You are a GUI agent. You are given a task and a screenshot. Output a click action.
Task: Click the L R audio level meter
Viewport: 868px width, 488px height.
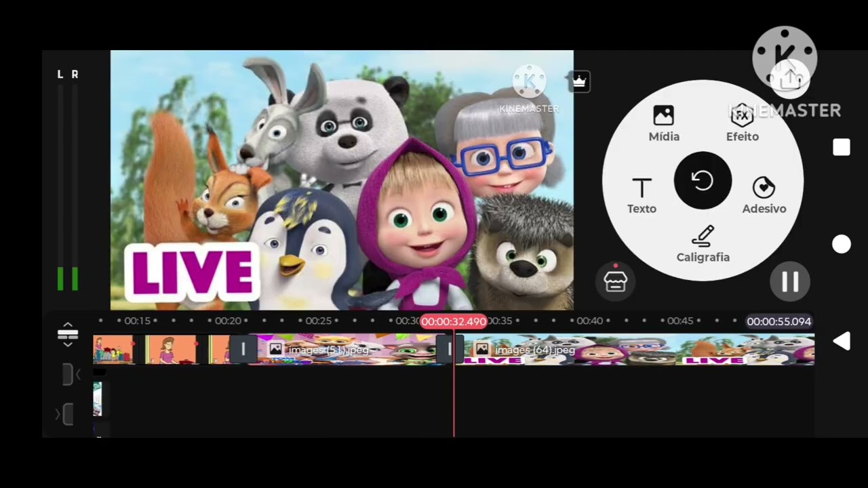67,180
